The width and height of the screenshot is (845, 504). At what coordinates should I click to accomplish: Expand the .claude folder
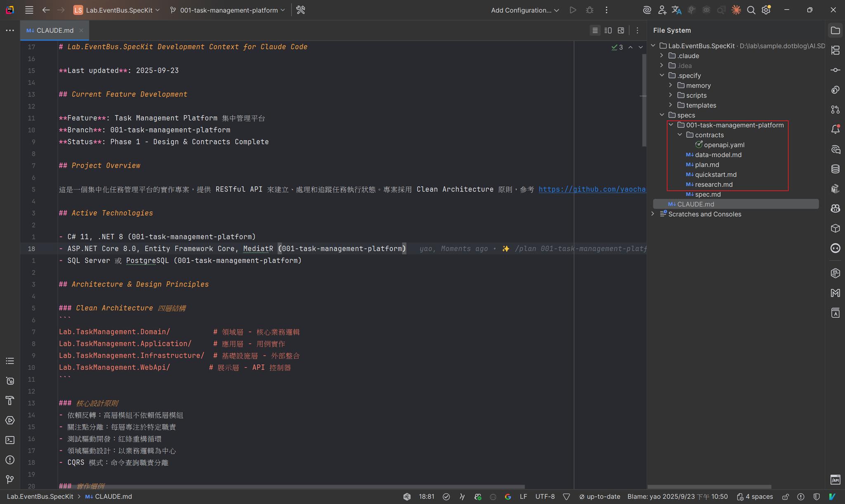pos(662,55)
